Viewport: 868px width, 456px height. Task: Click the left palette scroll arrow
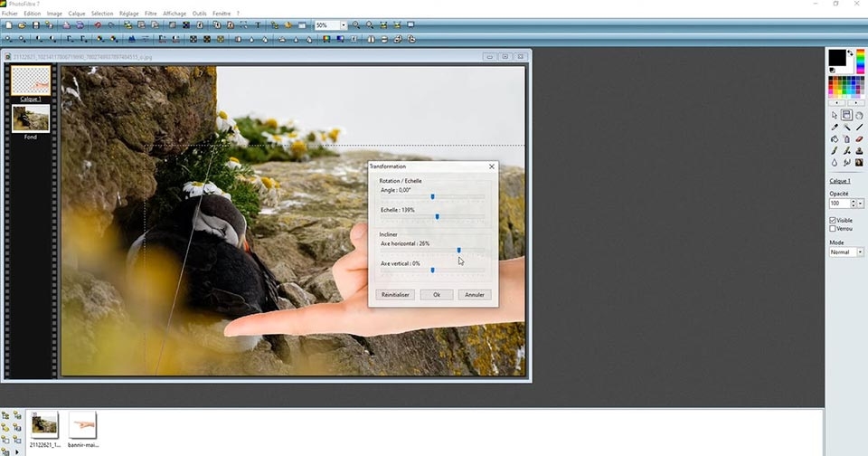836,102
